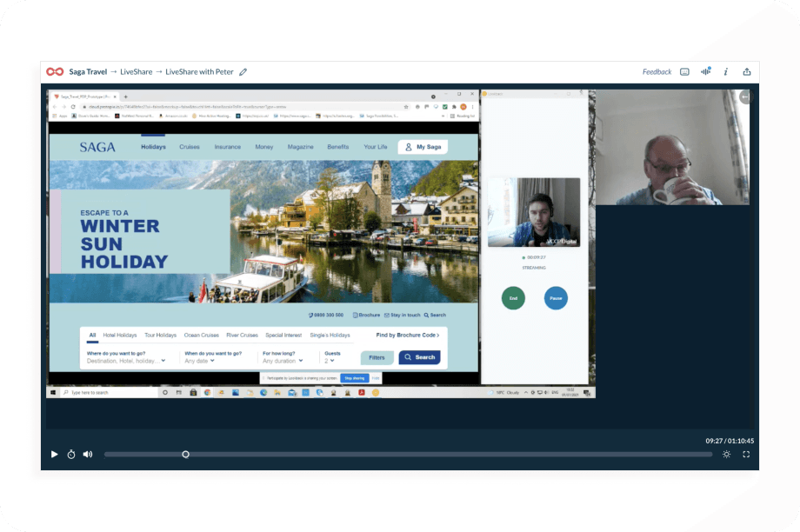Click the 09:27 / 01:10:45 time display

[x=730, y=441]
